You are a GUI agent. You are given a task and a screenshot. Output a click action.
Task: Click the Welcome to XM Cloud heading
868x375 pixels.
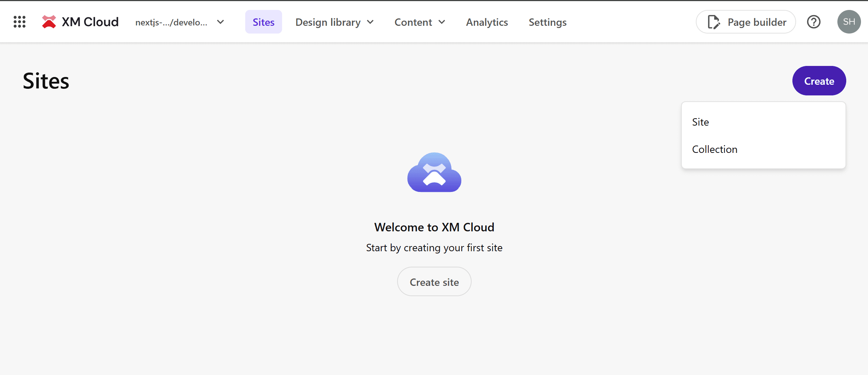click(x=434, y=227)
